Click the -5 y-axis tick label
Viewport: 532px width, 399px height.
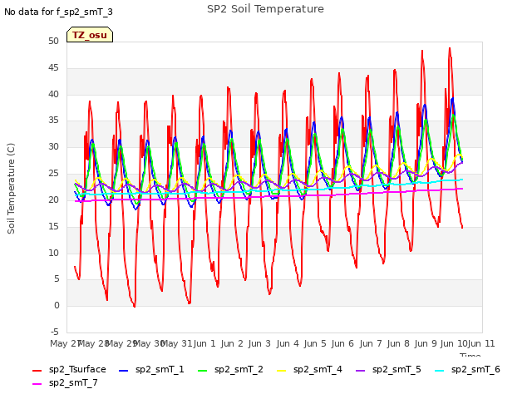[x=55, y=332]
